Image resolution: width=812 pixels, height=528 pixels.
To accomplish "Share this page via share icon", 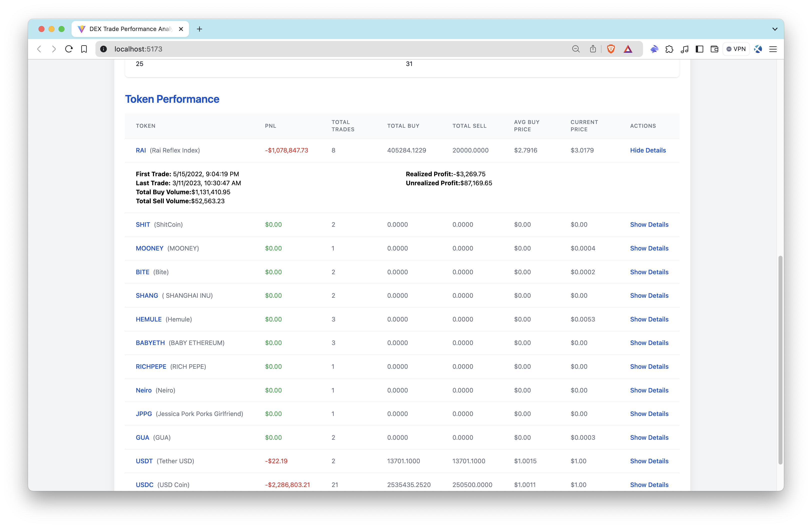I will coord(593,49).
